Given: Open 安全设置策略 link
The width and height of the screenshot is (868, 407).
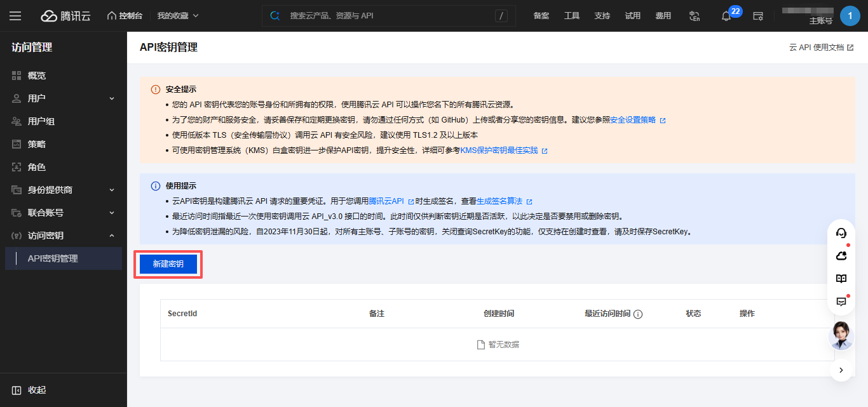Looking at the screenshot, I should point(637,120).
